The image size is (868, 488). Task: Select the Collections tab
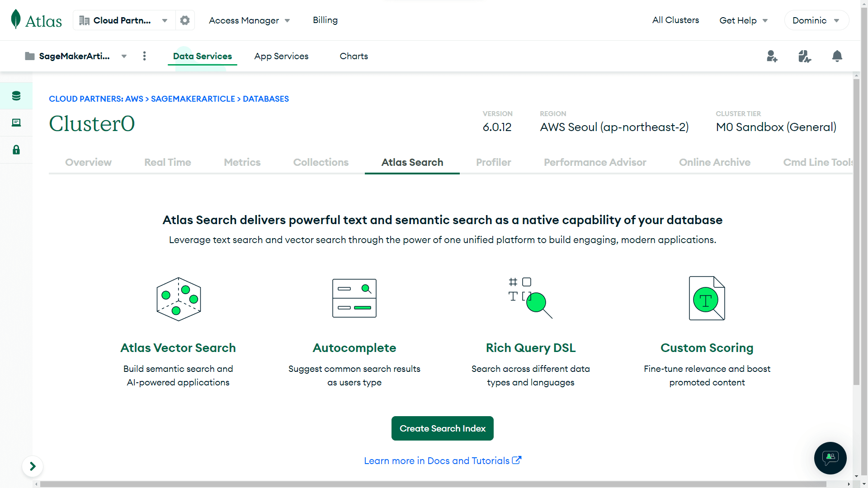[x=321, y=161]
